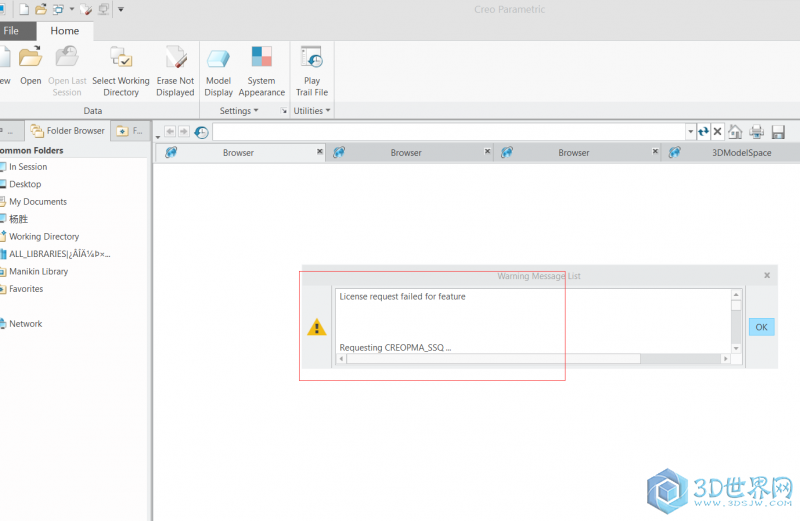Click OK in Warning Message List

pos(761,327)
